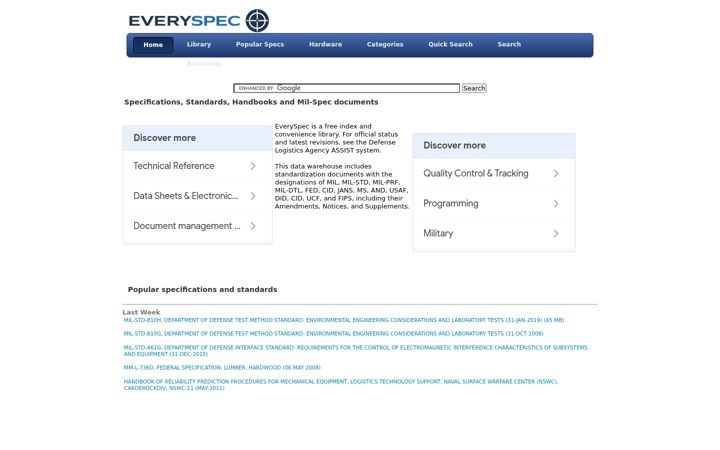Select Quick Search in navigation bar

[450, 45]
